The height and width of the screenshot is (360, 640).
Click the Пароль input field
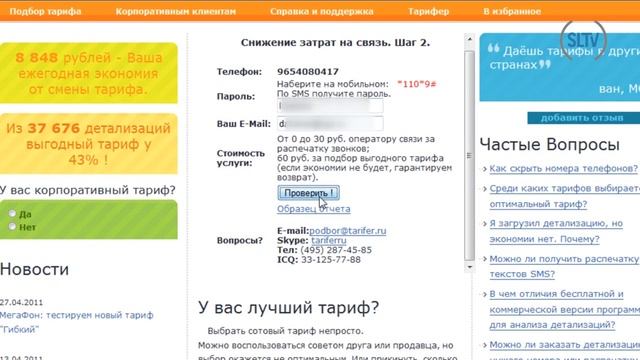330,107
